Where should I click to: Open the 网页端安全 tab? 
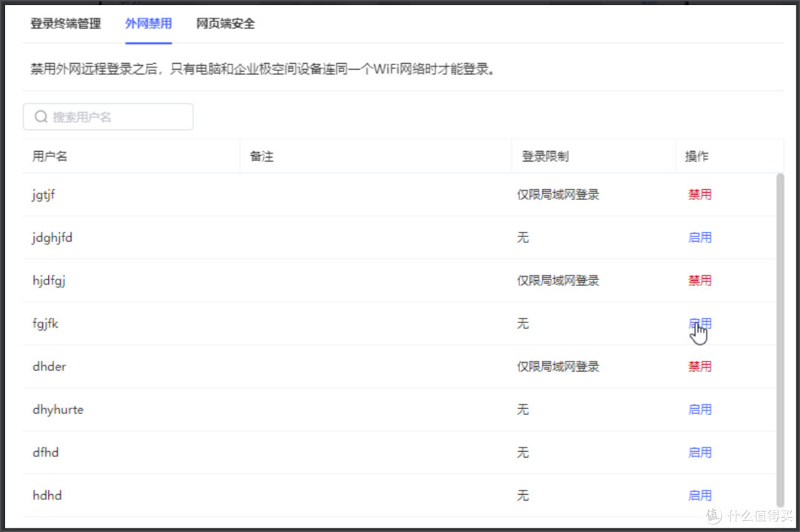coord(225,24)
